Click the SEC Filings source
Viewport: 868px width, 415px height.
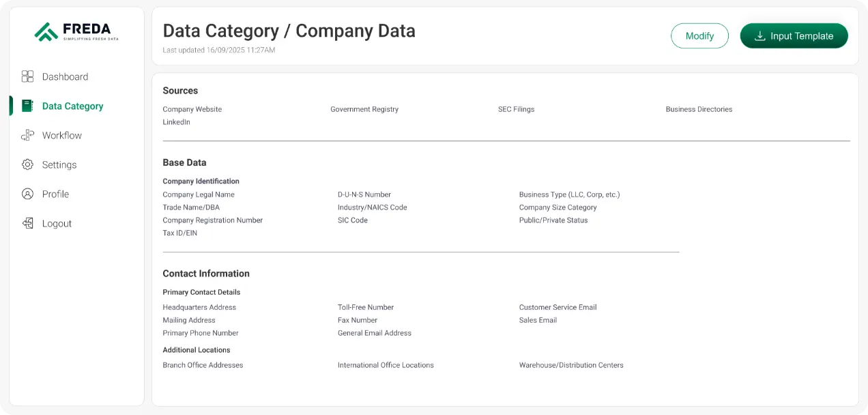pos(516,109)
